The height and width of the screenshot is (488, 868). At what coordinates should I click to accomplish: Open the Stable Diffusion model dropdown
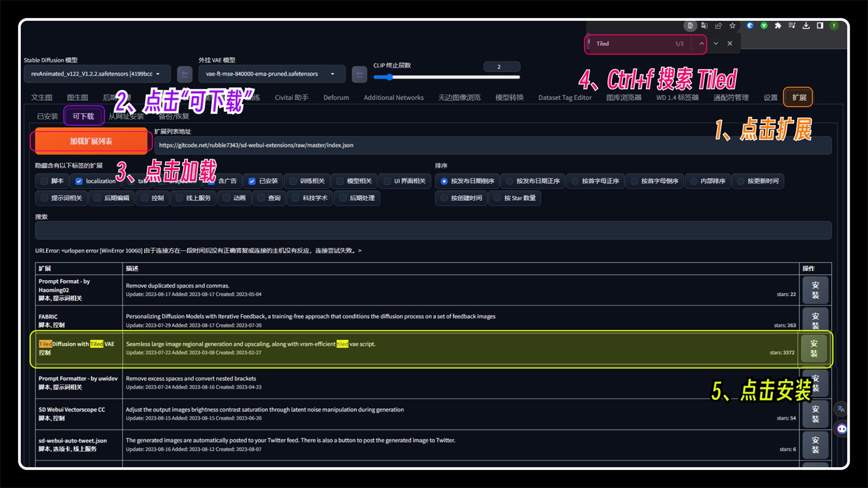click(97, 74)
